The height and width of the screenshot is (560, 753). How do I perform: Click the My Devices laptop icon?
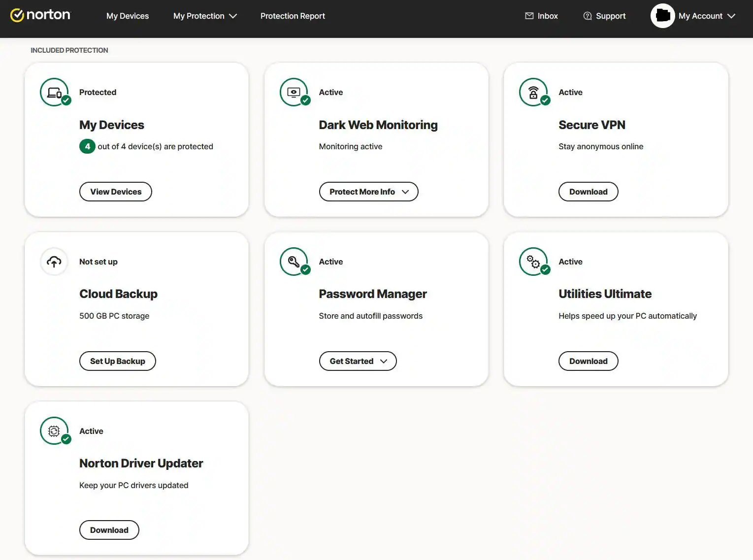[54, 92]
